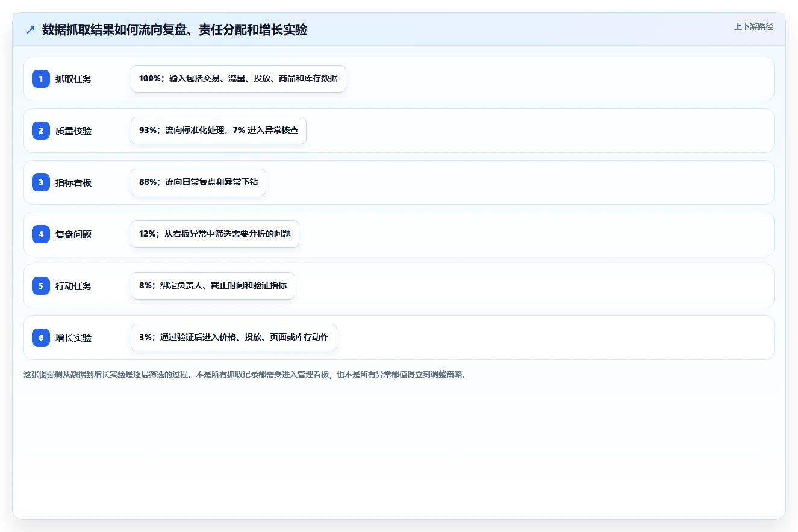
Task: Open the 100% input data description box
Action: [x=238, y=79]
